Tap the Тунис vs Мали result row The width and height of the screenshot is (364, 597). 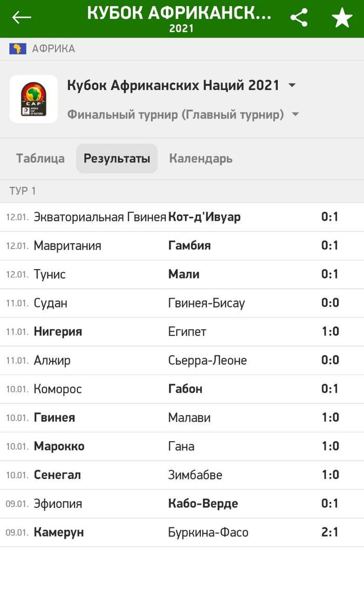coord(182,274)
